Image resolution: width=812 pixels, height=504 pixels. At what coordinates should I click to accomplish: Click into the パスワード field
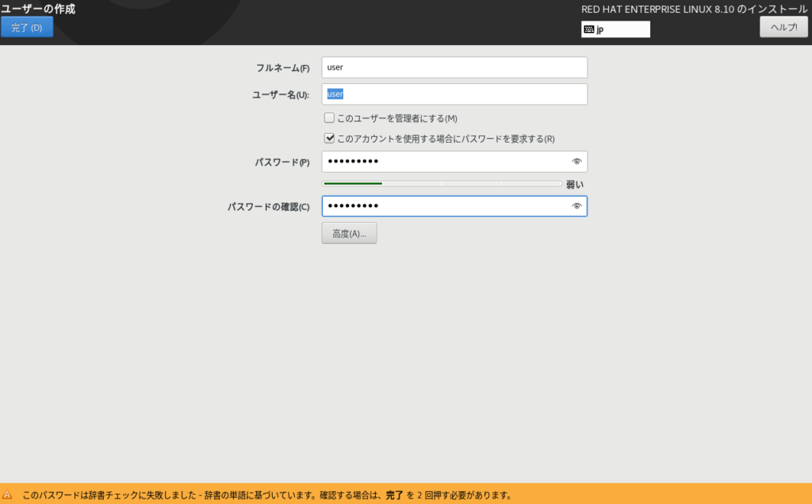click(444, 162)
